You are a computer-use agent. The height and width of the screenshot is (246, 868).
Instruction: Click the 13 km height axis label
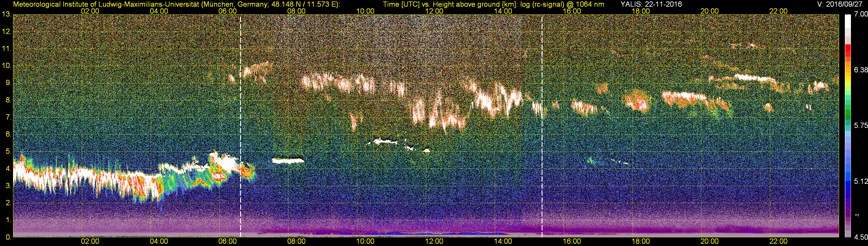coord(6,14)
